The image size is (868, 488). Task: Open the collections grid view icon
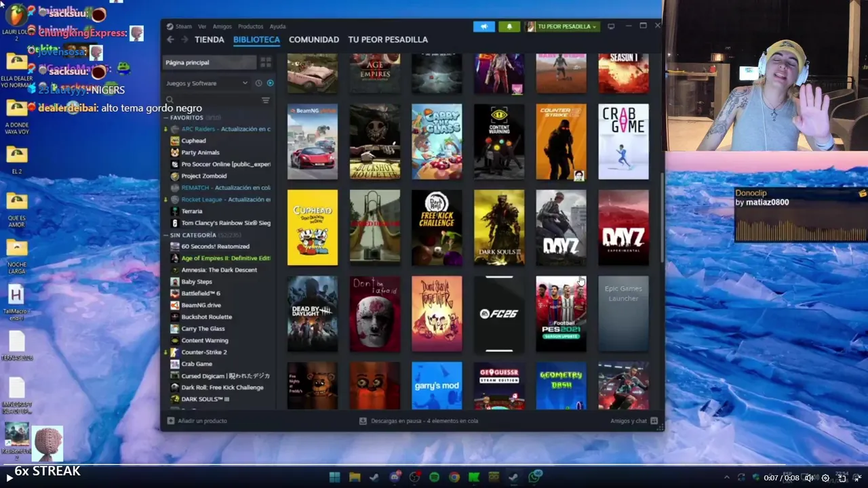pyautogui.click(x=266, y=62)
